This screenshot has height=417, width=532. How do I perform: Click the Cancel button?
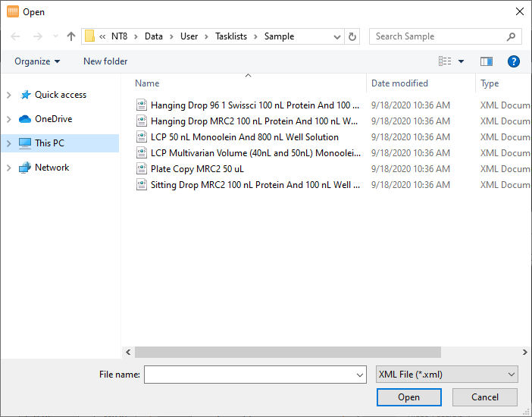point(485,397)
